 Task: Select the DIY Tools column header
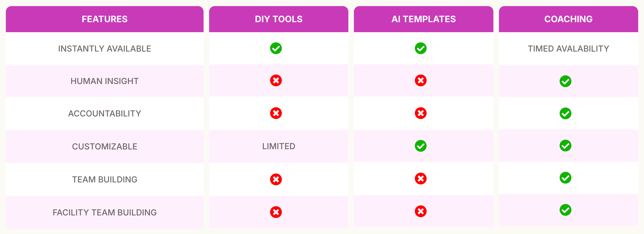click(x=278, y=19)
